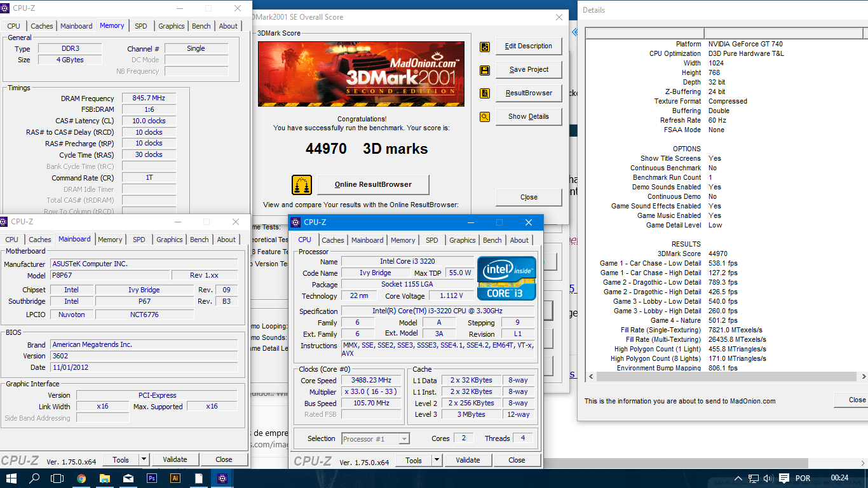Click the DRAM Frequency value field
Viewport: 868px width, 488px height.
(x=149, y=98)
